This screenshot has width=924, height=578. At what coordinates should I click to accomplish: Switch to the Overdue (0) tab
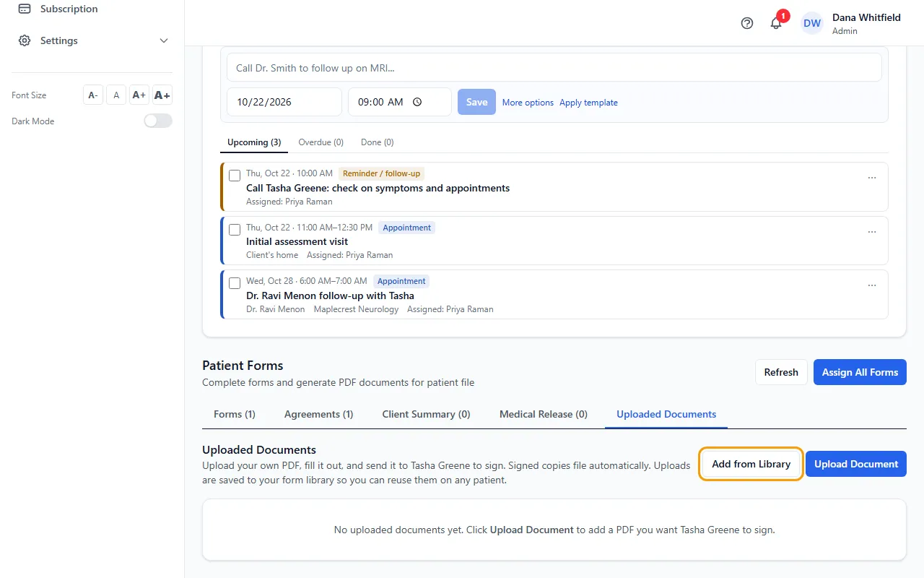pos(321,142)
